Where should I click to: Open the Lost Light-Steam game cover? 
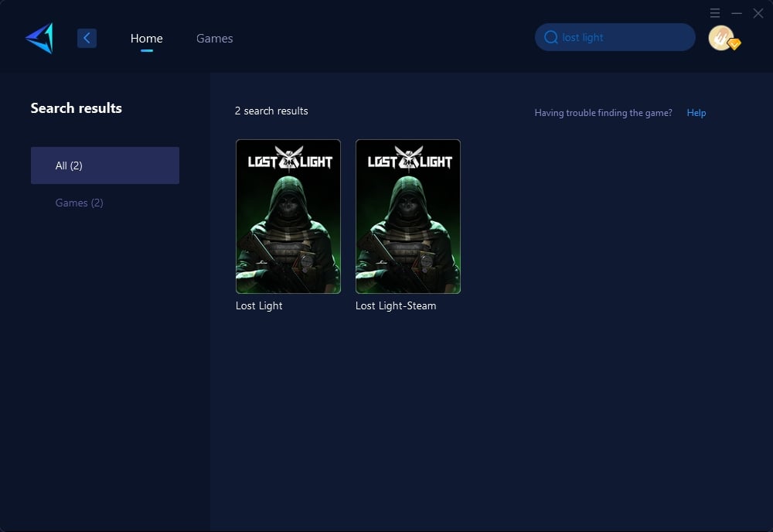coord(407,217)
